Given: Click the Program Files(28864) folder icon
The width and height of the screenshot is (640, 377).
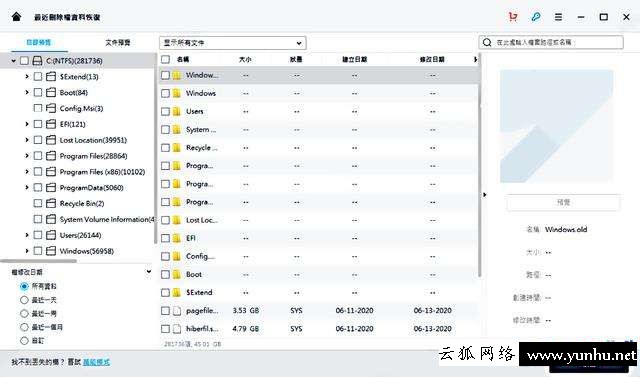Looking at the screenshot, I should tap(51, 156).
